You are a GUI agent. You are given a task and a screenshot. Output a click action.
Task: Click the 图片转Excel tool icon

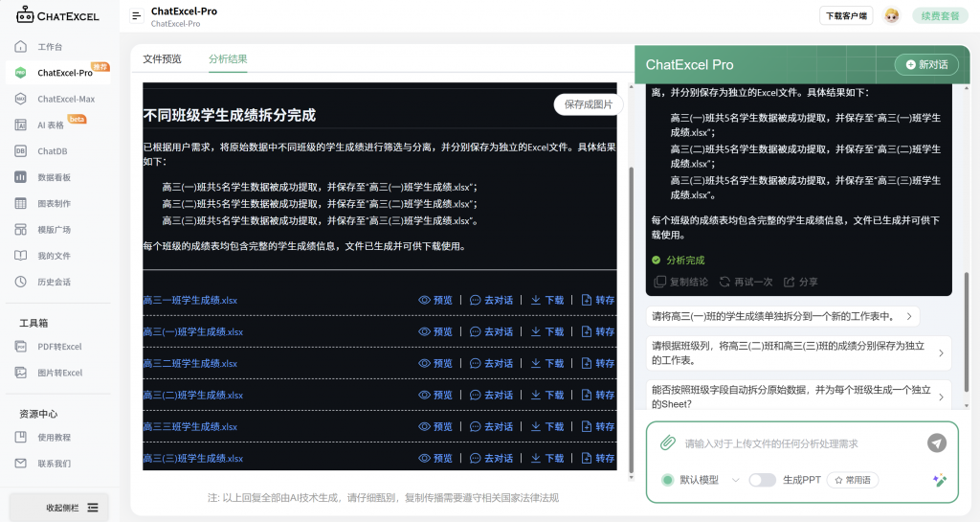[x=21, y=373]
